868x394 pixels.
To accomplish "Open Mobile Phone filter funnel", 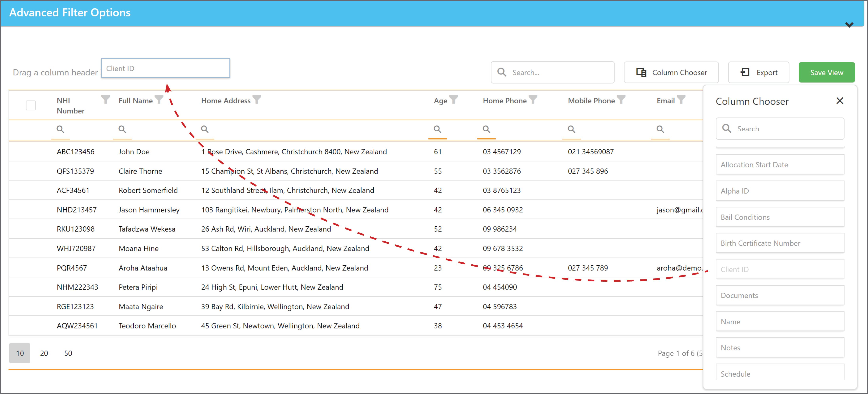I will [x=621, y=99].
